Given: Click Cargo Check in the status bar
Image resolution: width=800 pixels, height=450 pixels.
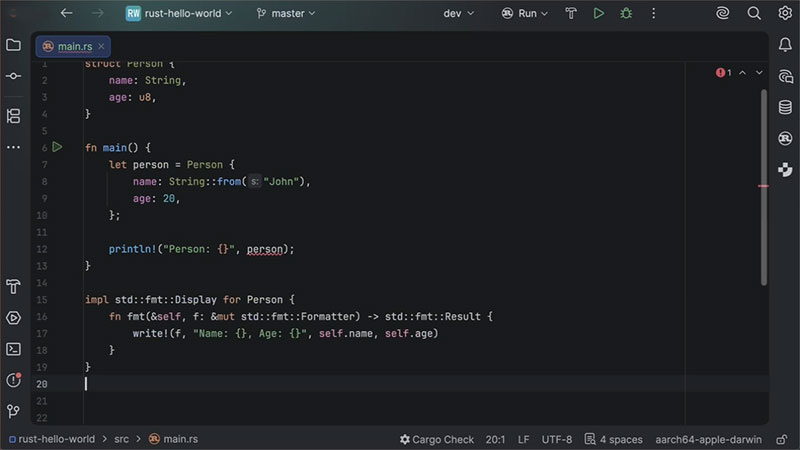Looking at the screenshot, I should 437,439.
